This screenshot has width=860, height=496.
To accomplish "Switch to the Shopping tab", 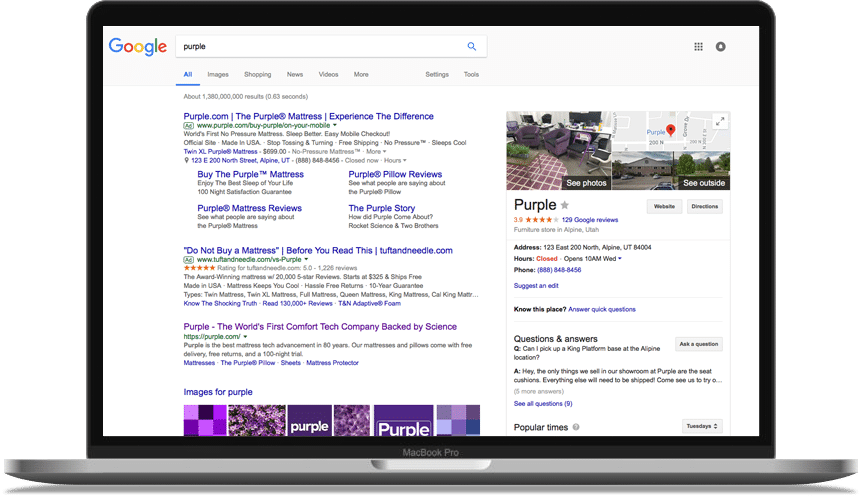I will (258, 74).
